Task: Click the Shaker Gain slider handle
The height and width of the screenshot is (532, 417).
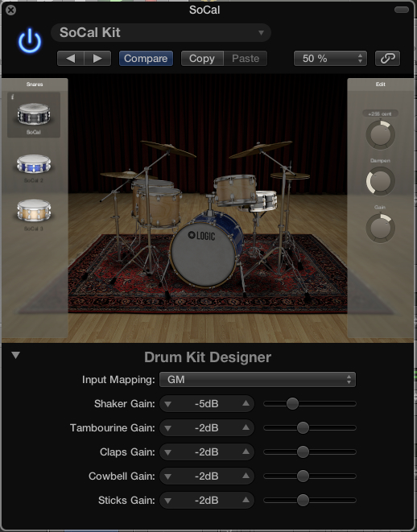Action: (x=292, y=403)
